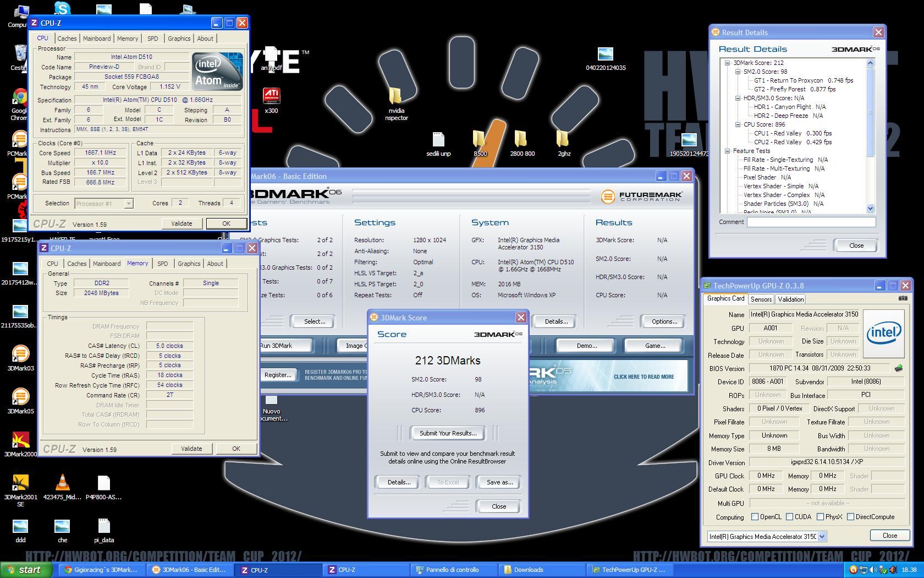The width and height of the screenshot is (924, 578).
Task: Open the 2ghz folder
Action: pos(564,144)
